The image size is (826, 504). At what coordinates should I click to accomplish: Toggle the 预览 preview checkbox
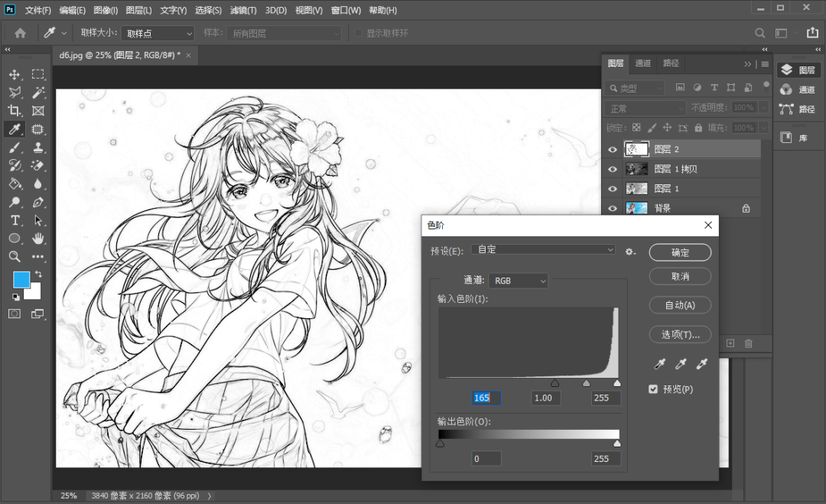(653, 389)
